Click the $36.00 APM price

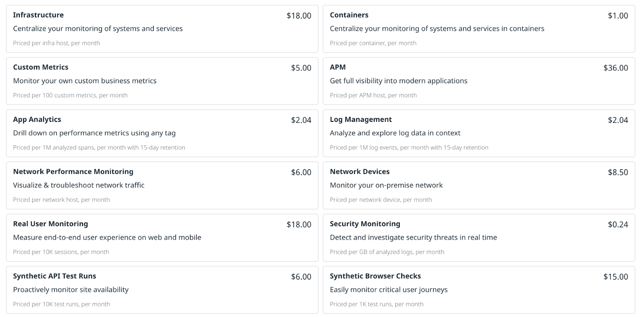(615, 68)
